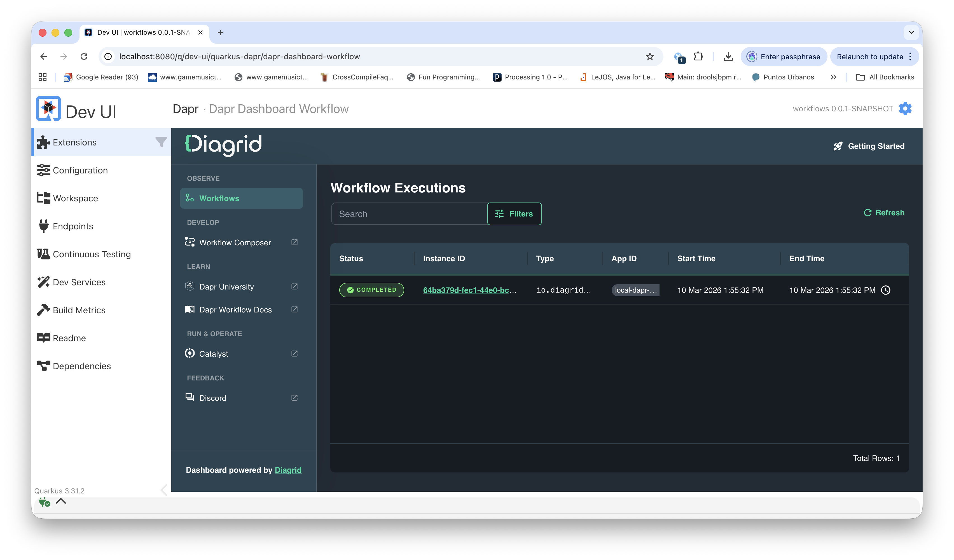
Task: Select the Configuration sliders icon
Action: tap(44, 170)
